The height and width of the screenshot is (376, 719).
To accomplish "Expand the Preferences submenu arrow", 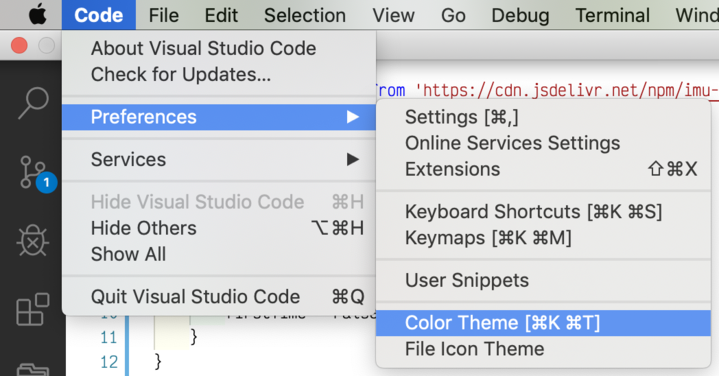I will 353,117.
